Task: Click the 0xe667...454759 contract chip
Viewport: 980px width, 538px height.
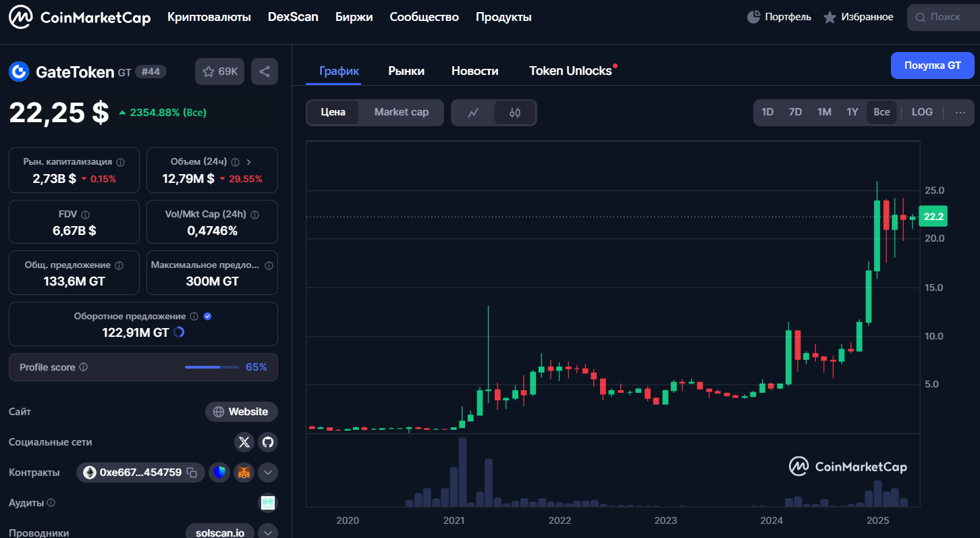Action: [140, 473]
